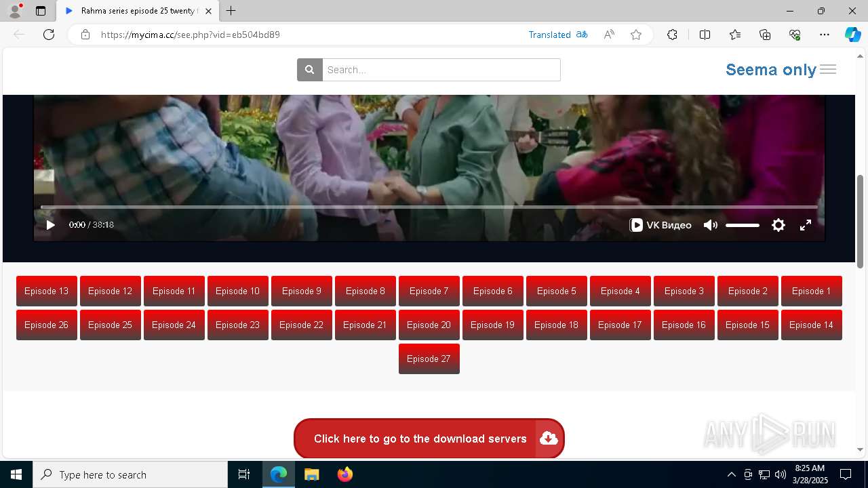Open File Explorer from taskbar
The image size is (868, 488).
pos(312,474)
